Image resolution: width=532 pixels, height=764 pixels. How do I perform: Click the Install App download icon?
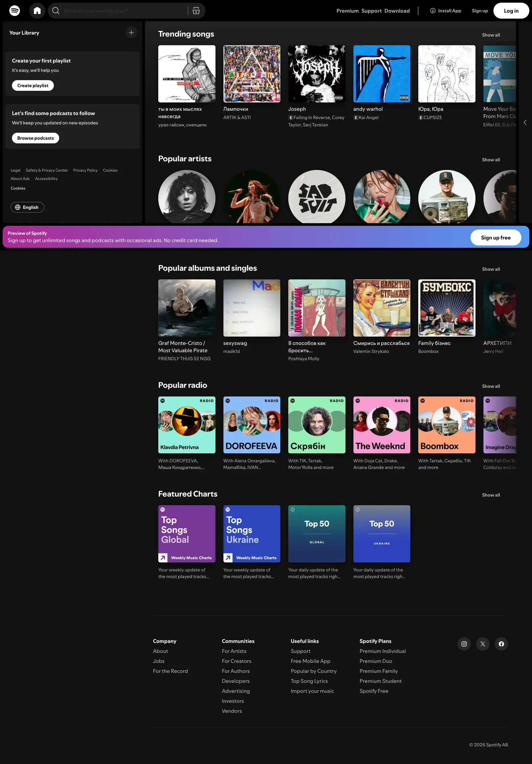pos(433,11)
